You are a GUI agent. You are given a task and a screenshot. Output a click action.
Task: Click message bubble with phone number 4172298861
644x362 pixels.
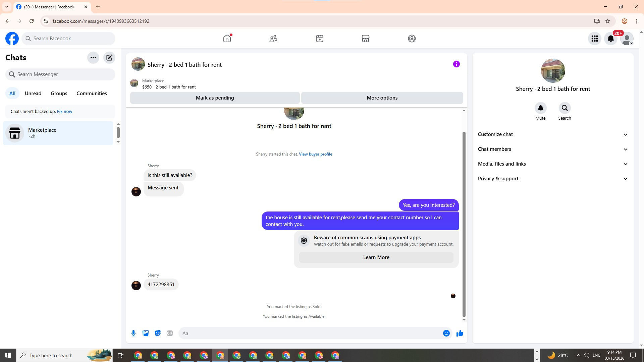click(161, 285)
